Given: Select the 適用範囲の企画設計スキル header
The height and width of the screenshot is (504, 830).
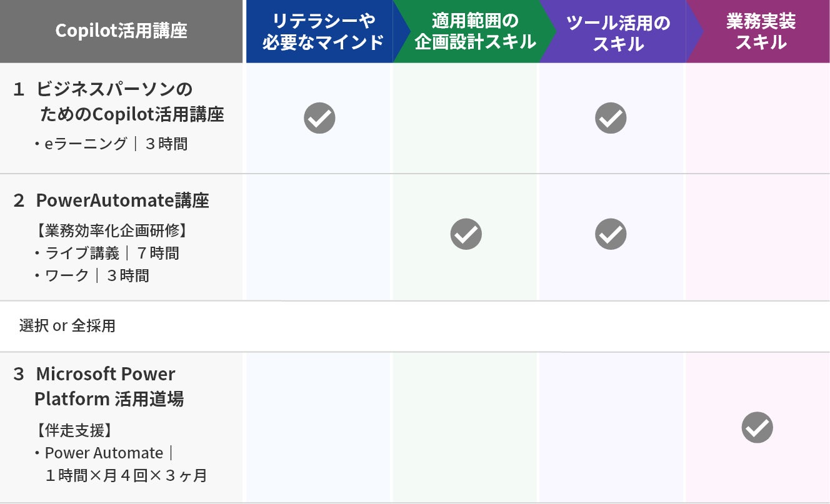Looking at the screenshot, I should pos(475,32).
